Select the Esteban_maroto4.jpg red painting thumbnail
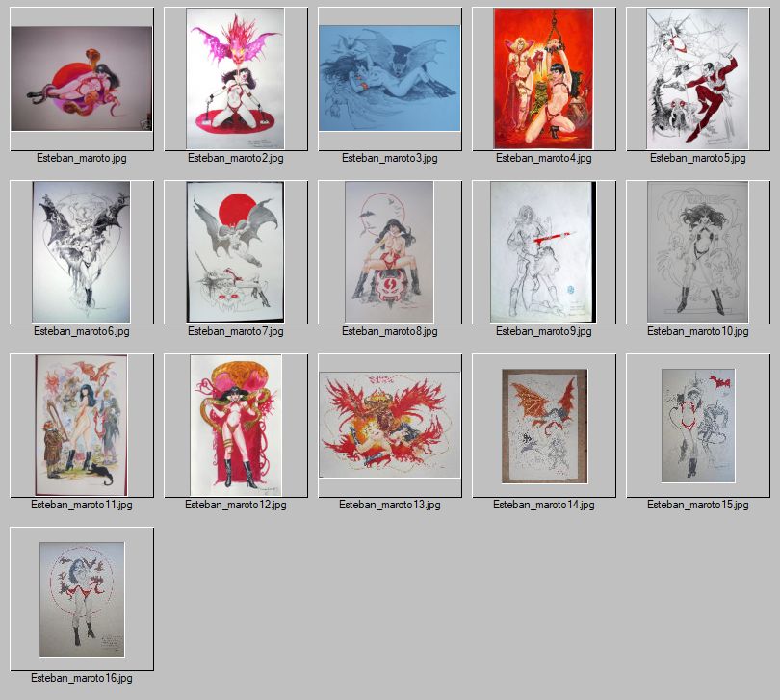The image size is (780, 700). 543,79
